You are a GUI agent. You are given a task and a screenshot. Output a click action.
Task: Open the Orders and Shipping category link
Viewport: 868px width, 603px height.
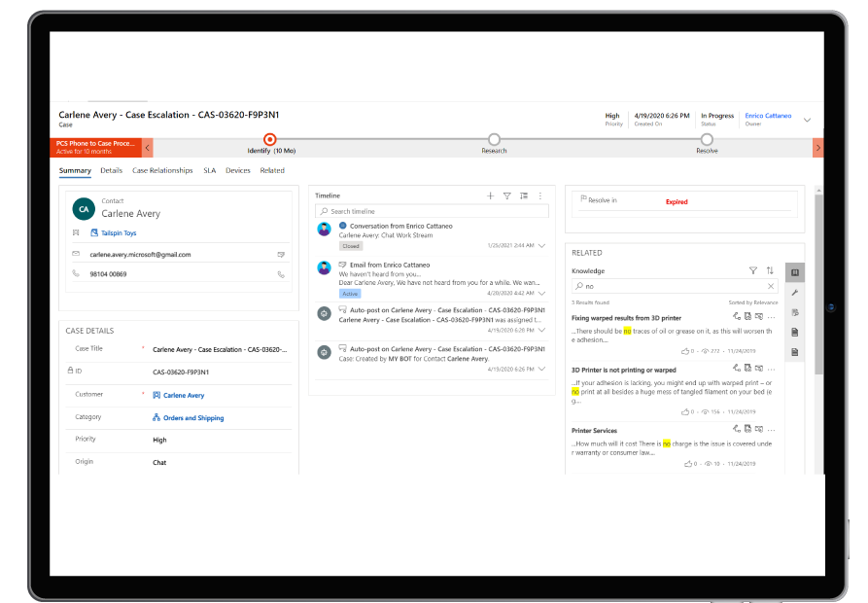coord(193,418)
